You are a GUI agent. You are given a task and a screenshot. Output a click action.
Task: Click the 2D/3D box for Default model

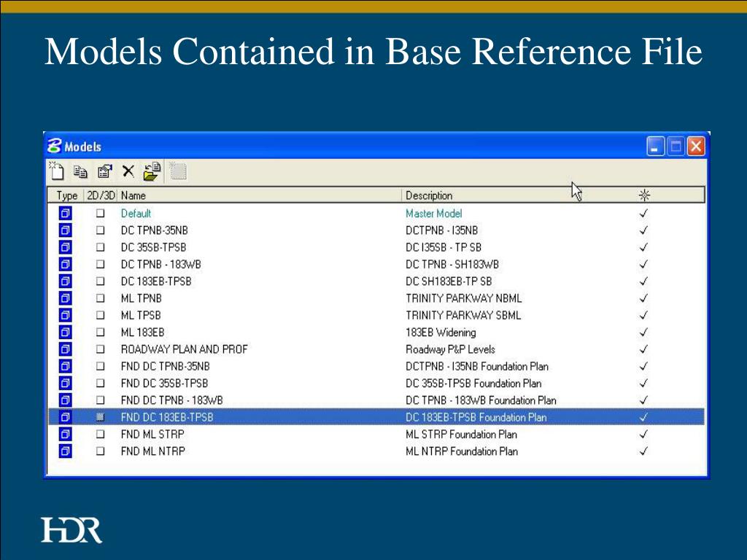point(100,214)
